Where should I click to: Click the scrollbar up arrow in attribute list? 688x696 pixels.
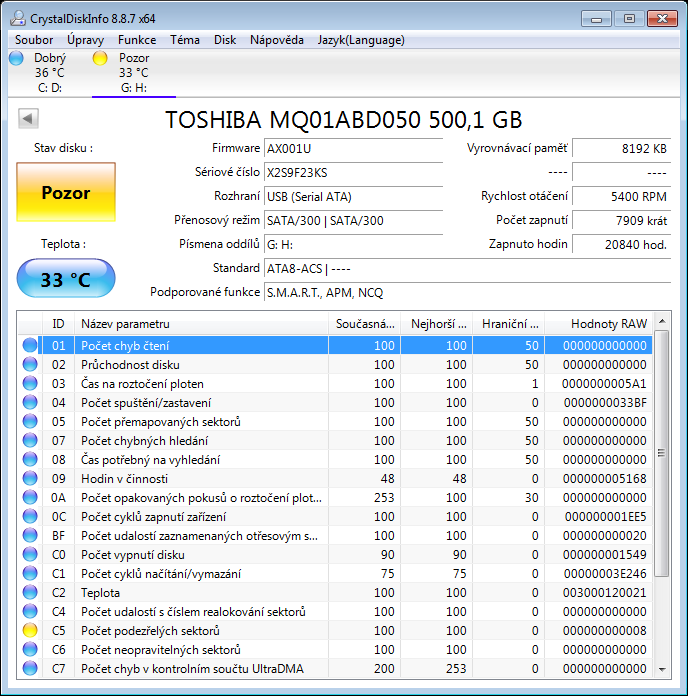[661, 323]
